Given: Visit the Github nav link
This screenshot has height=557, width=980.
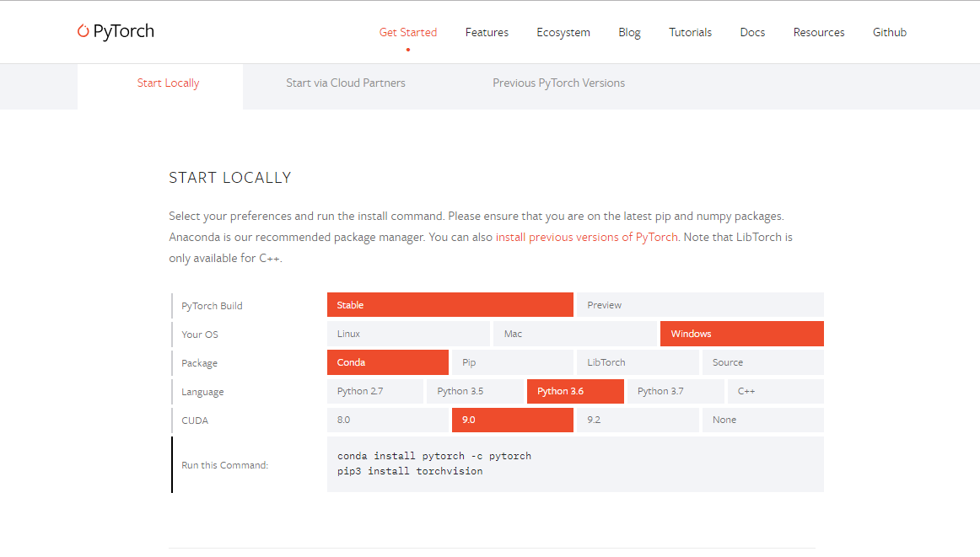Looking at the screenshot, I should coord(890,33).
